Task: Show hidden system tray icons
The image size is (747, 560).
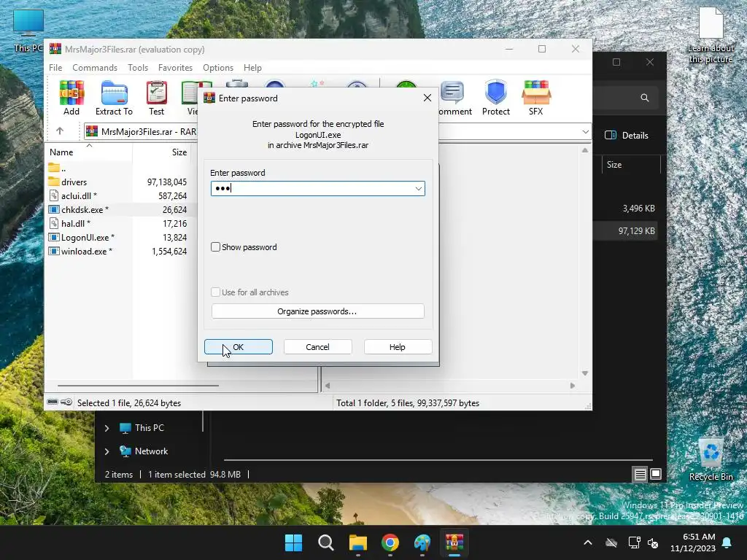Action: [x=588, y=542]
